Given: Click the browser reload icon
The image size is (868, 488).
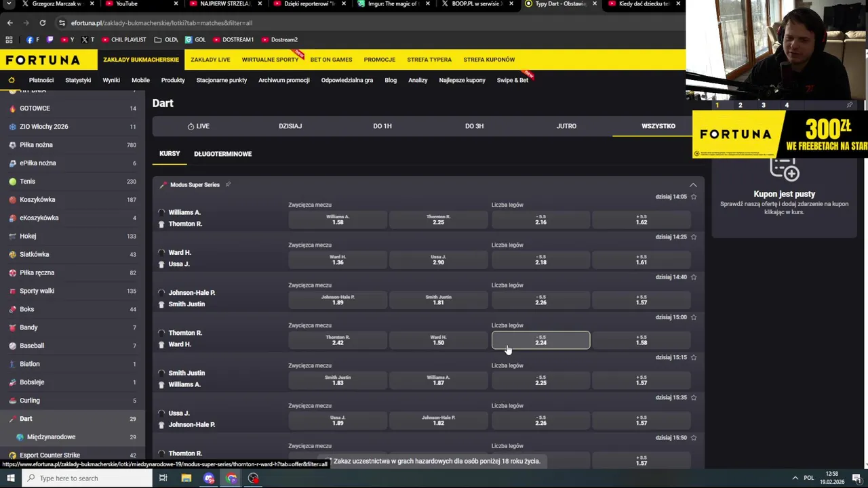Looking at the screenshot, I should click(x=42, y=23).
